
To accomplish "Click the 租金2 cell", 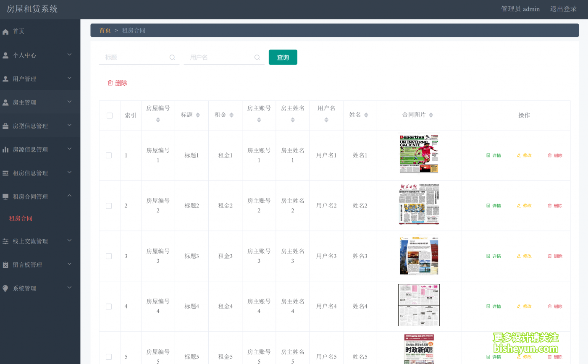I will (x=226, y=206).
